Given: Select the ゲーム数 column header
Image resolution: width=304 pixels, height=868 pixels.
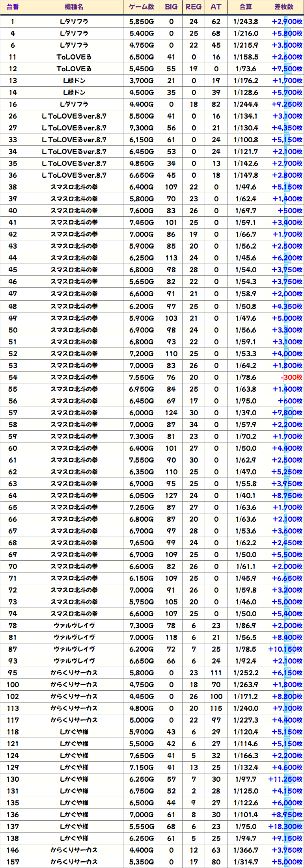Looking at the screenshot, I should coord(142,7).
